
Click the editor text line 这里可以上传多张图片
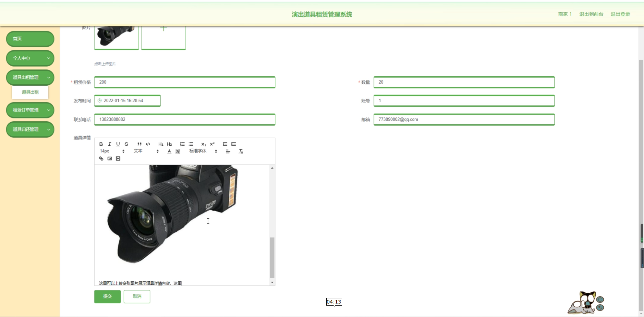(140, 283)
